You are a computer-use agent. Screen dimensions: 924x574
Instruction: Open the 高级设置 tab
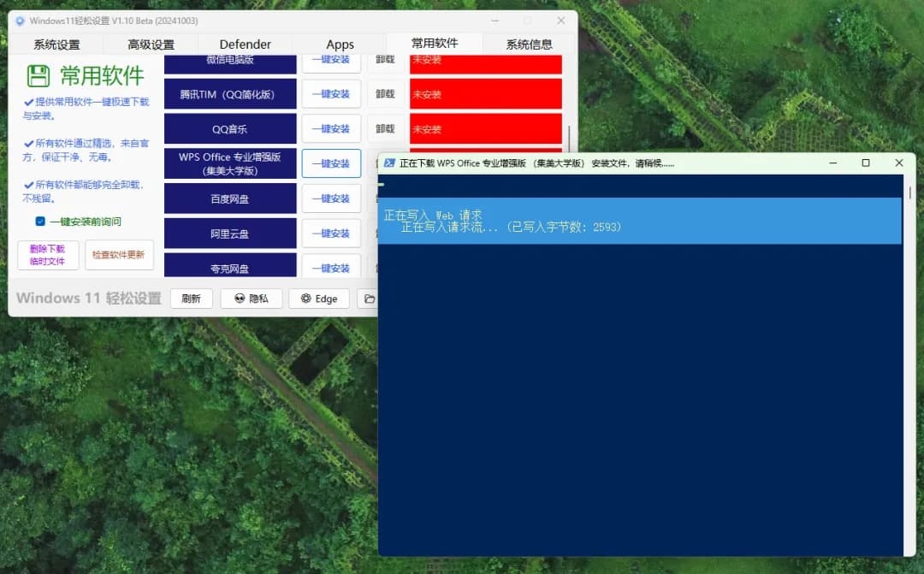click(151, 44)
